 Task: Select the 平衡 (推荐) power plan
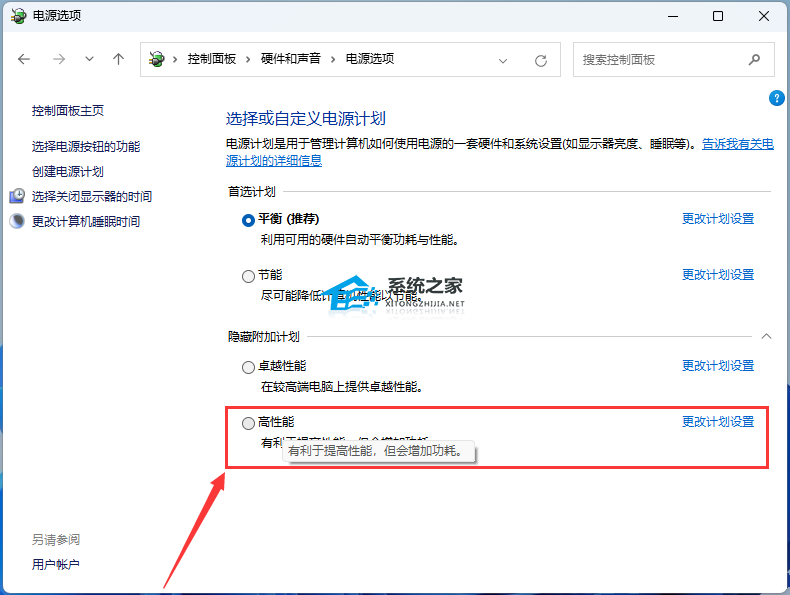(x=248, y=220)
